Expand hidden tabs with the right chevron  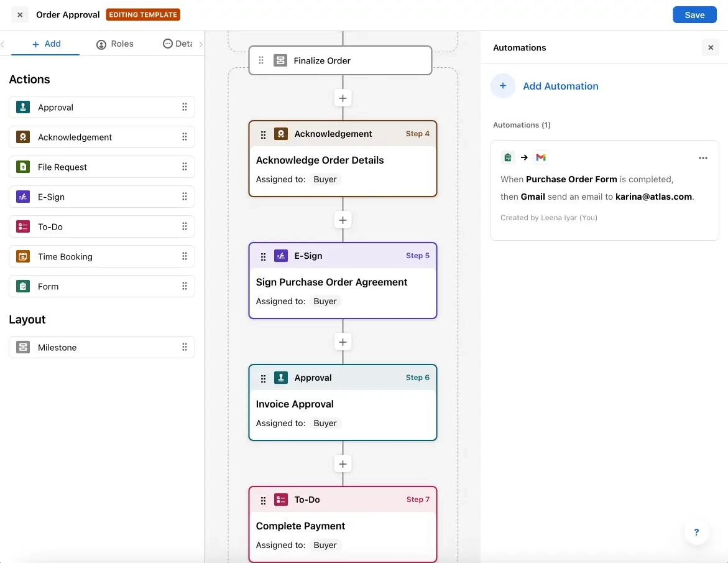(x=200, y=44)
